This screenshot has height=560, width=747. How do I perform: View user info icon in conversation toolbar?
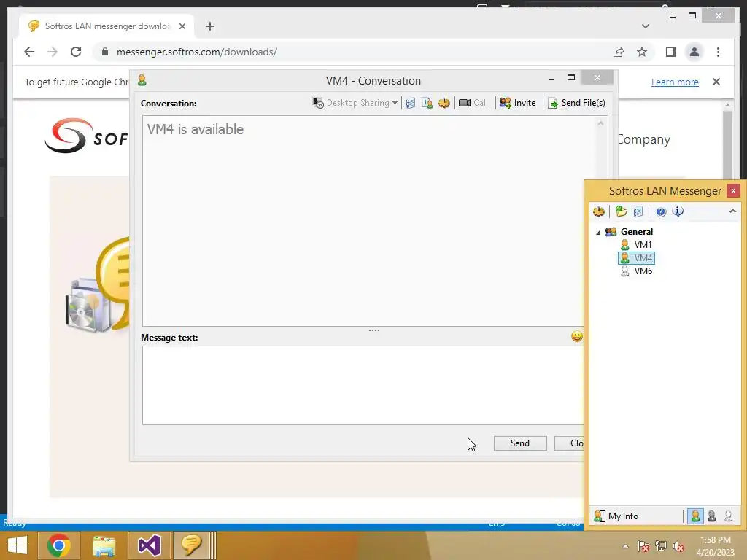point(427,103)
